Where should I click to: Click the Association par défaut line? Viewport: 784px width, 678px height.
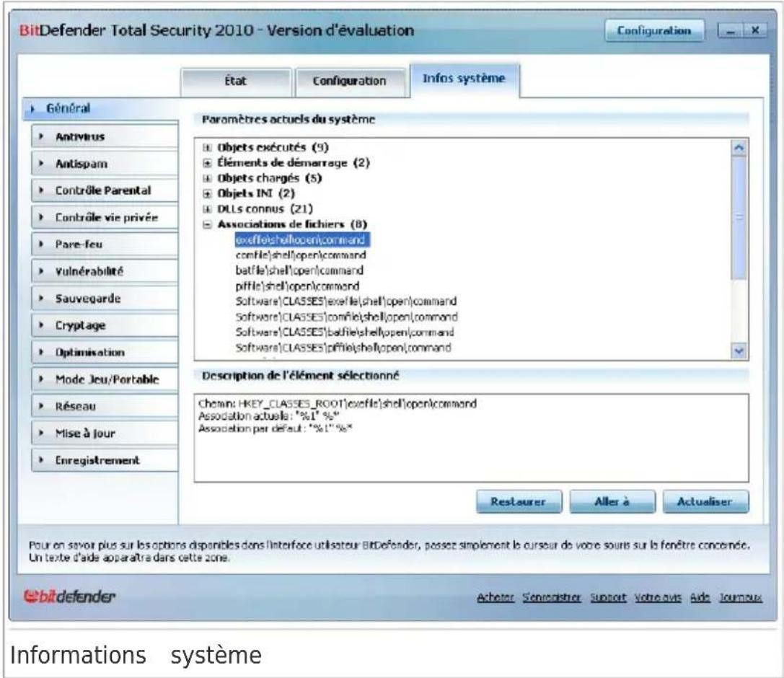click(x=275, y=428)
